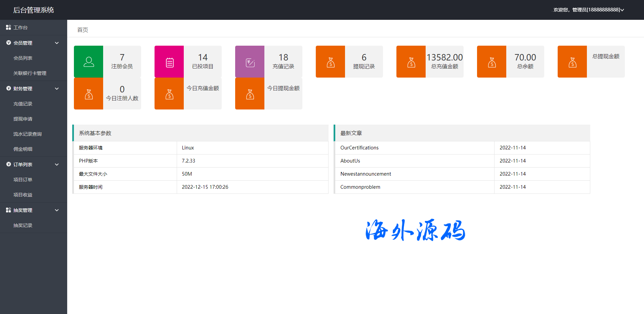The image size is (644, 314).
Task: Select the 首页 breadcrumb tab
Action: coord(83,30)
